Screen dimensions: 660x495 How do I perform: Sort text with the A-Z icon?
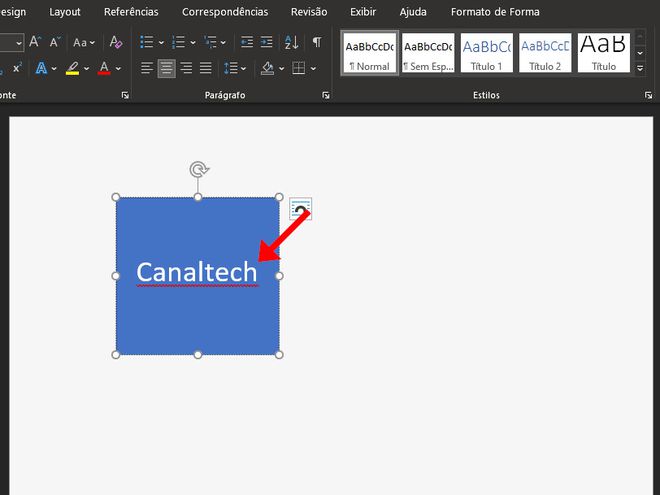coord(291,42)
